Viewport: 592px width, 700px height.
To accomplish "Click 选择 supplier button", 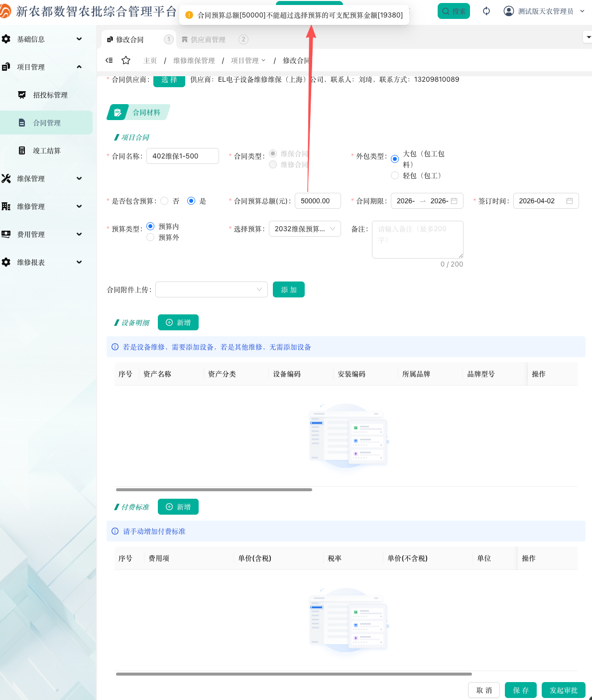I will click(x=169, y=80).
